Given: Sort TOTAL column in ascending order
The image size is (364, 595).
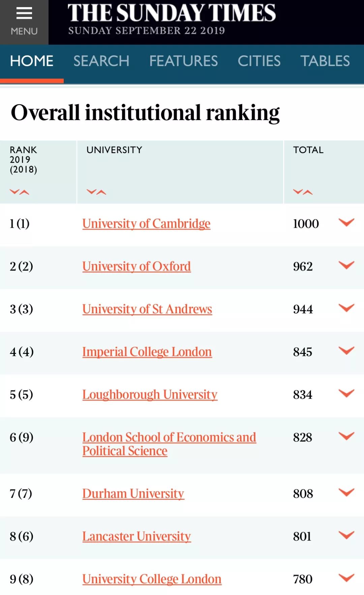Looking at the screenshot, I should click(x=308, y=192).
